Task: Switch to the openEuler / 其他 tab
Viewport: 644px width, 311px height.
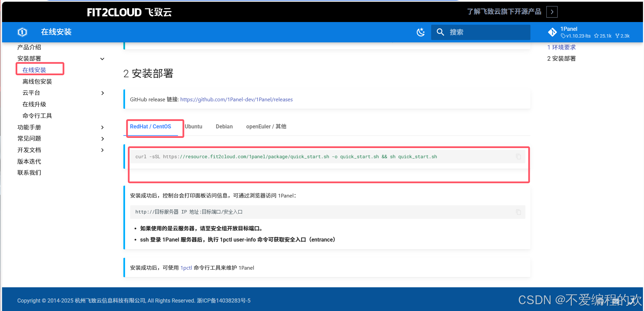Action: (x=266, y=127)
